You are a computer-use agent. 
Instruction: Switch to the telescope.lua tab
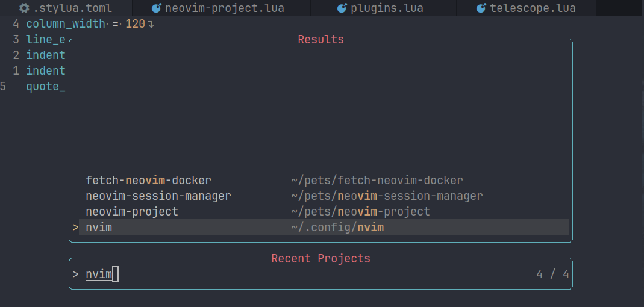[x=526, y=8]
